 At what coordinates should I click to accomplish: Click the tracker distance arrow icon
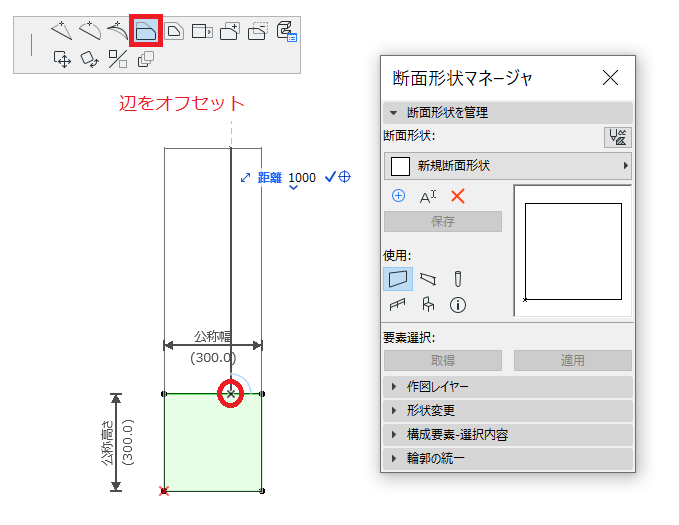pos(246,178)
